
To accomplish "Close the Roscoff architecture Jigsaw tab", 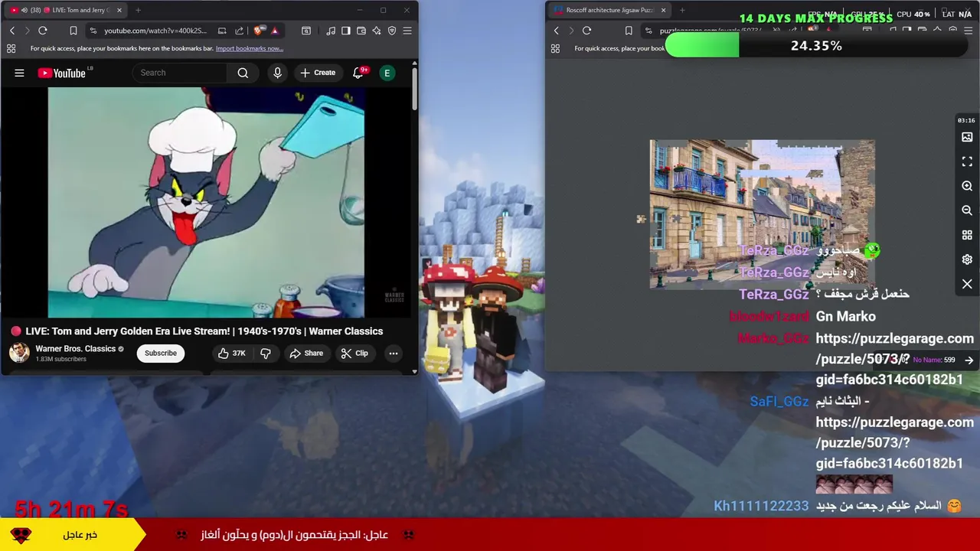I will 663,10.
